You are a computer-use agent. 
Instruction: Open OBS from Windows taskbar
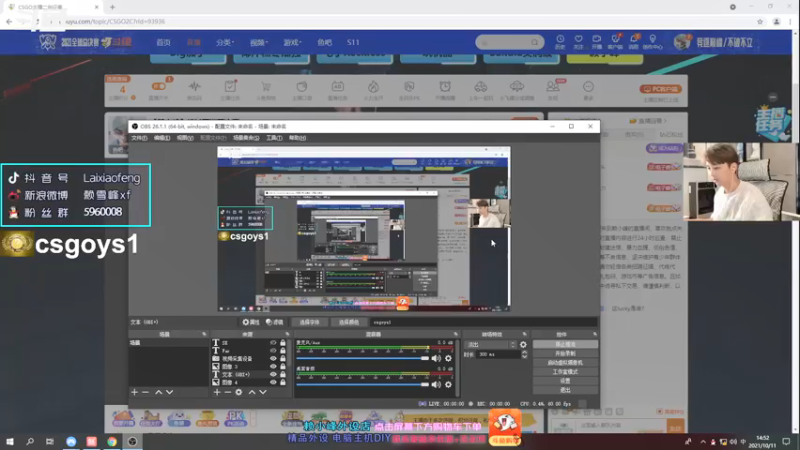pos(132,441)
